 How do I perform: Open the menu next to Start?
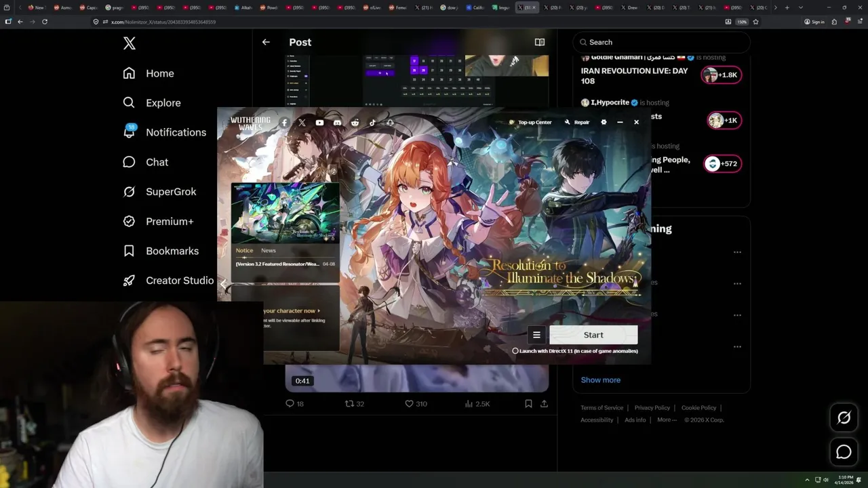(536, 335)
